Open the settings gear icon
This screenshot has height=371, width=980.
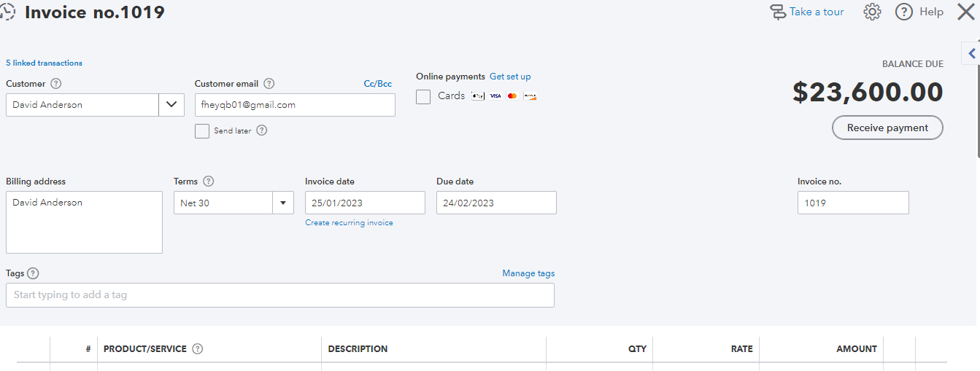coord(872,12)
